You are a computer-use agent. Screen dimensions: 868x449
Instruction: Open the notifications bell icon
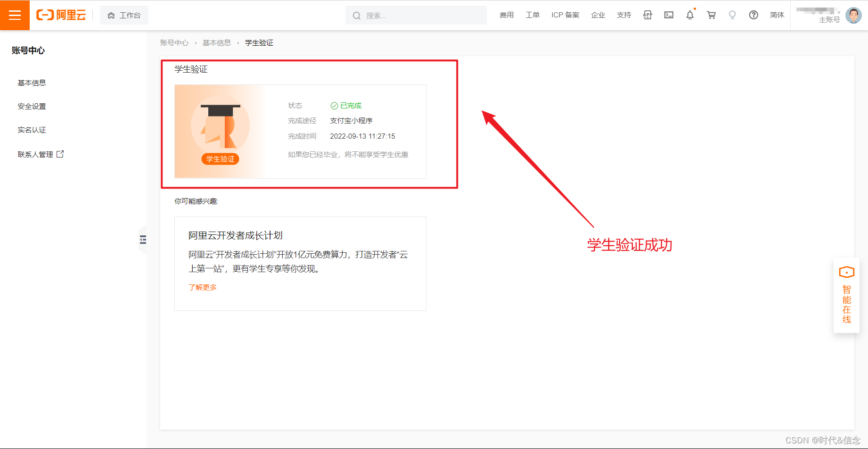tap(690, 15)
